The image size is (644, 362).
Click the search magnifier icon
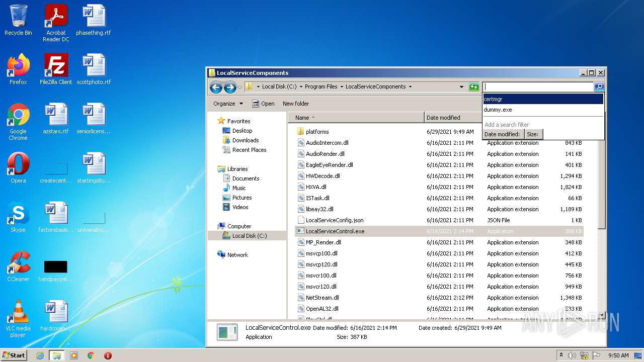tap(599, 87)
